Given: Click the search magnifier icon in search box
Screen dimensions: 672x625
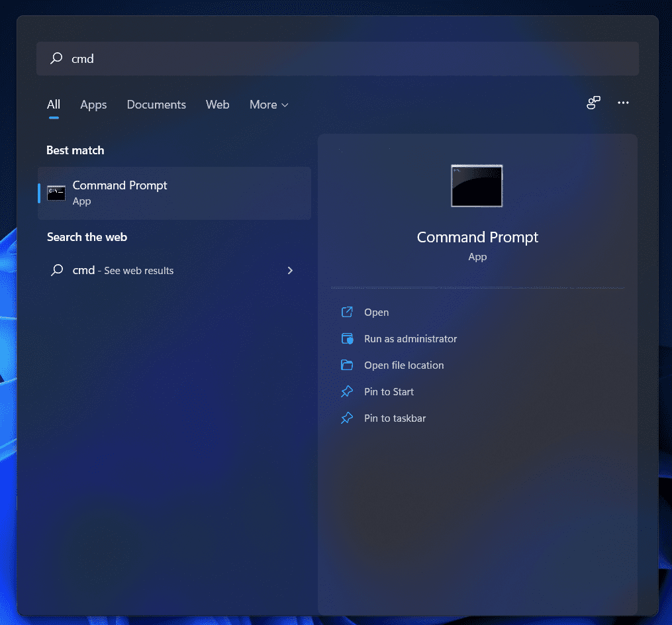Looking at the screenshot, I should coord(56,58).
